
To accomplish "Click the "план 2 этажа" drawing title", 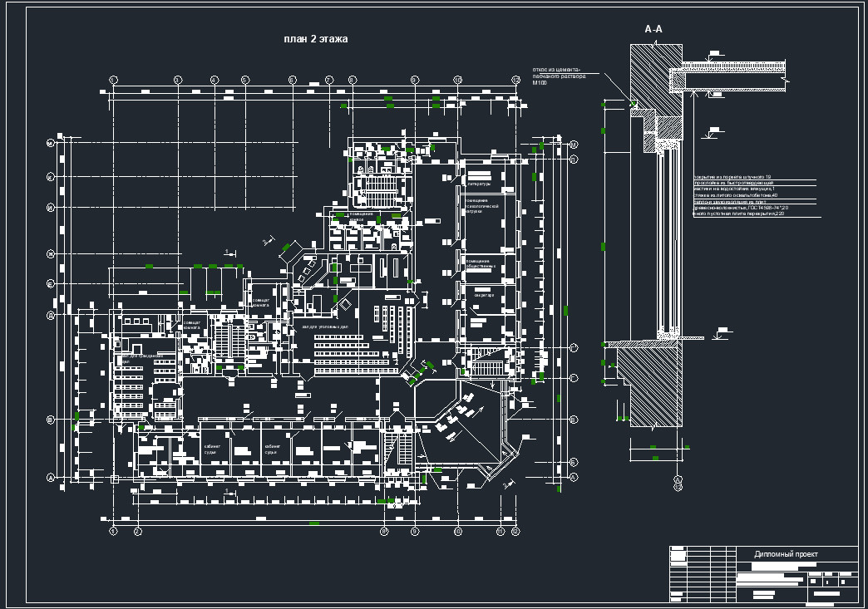I will point(316,39).
